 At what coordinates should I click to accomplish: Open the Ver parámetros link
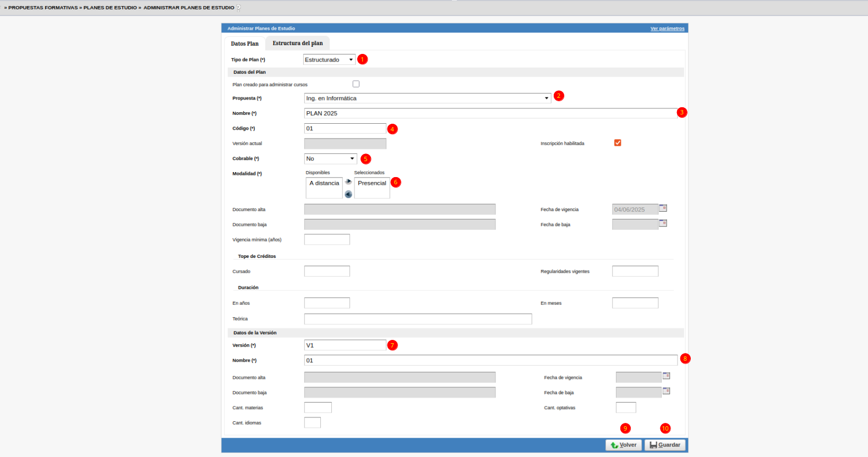click(667, 29)
